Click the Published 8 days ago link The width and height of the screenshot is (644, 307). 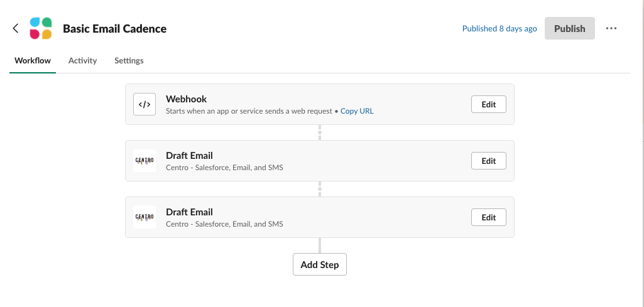click(499, 28)
